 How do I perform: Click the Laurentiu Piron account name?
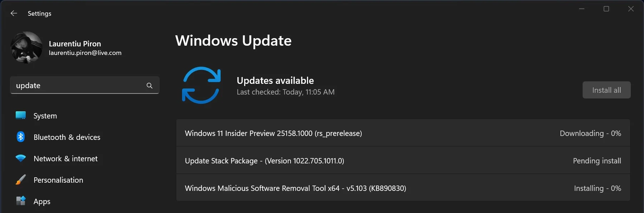pos(75,44)
